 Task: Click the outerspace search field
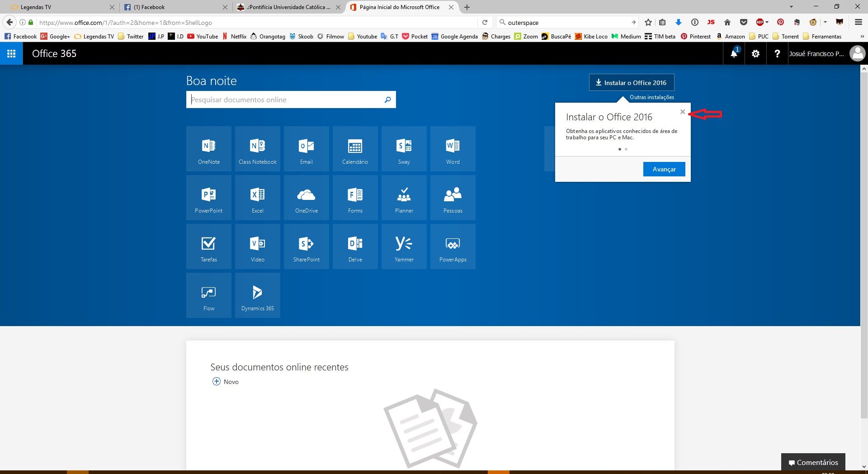567,22
